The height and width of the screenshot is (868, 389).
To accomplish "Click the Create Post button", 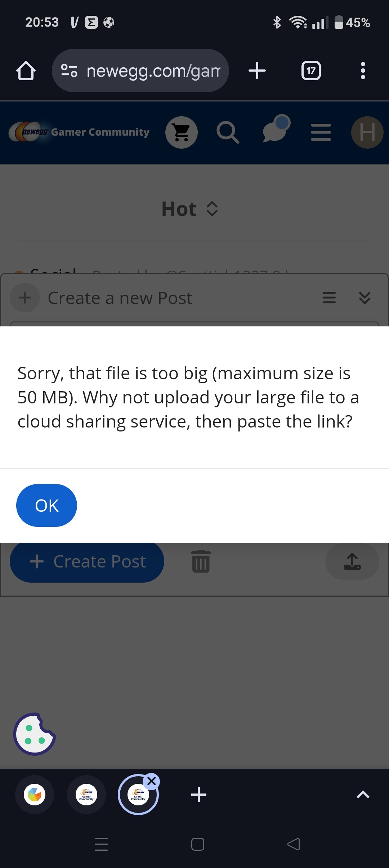I will (87, 561).
